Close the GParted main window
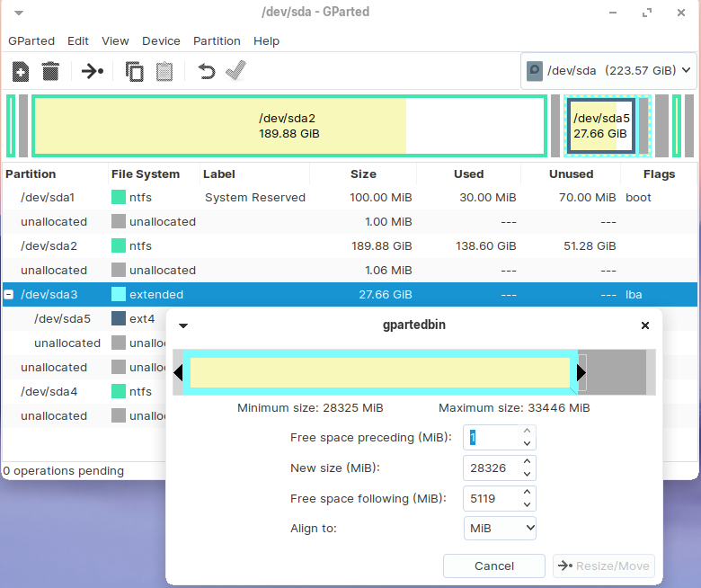 coord(681,13)
